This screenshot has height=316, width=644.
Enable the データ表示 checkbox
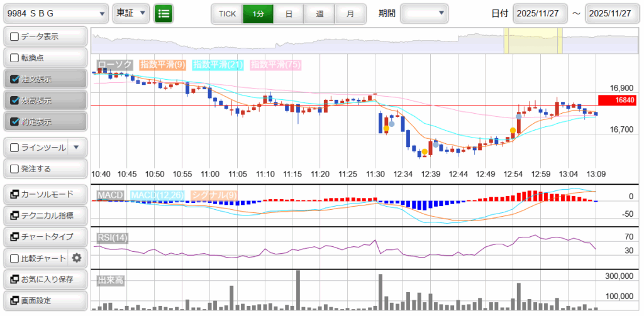(x=15, y=37)
